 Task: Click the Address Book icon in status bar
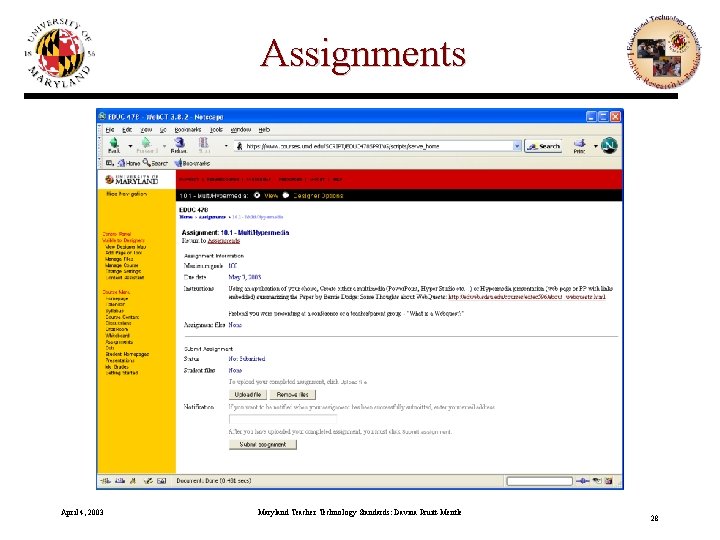[x=162, y=481]
